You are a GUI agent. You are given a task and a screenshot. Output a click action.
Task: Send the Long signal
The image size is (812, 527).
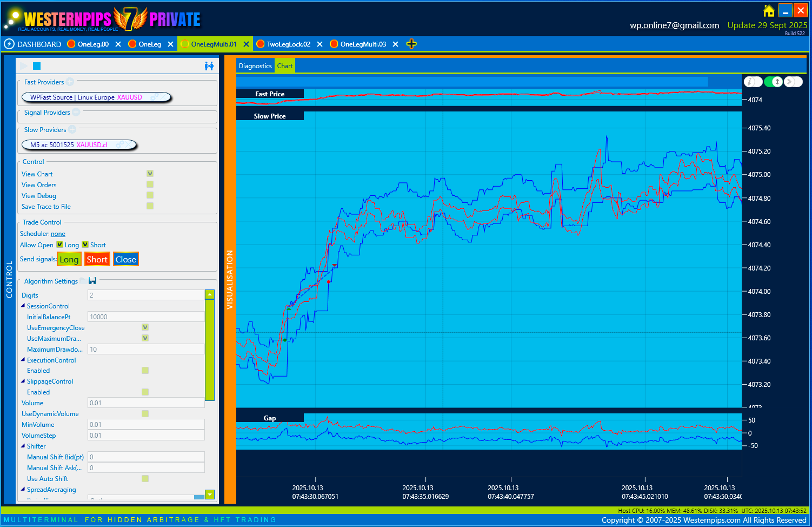coord(69,259)
